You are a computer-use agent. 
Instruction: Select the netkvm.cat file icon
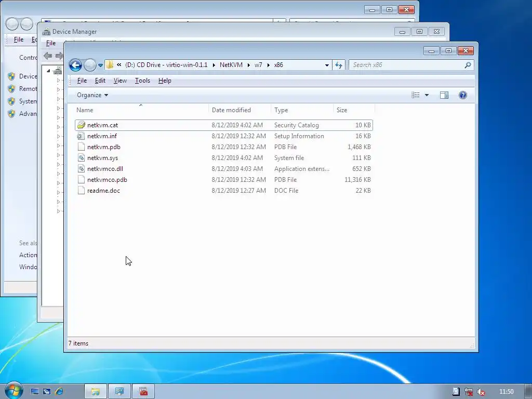81,125
